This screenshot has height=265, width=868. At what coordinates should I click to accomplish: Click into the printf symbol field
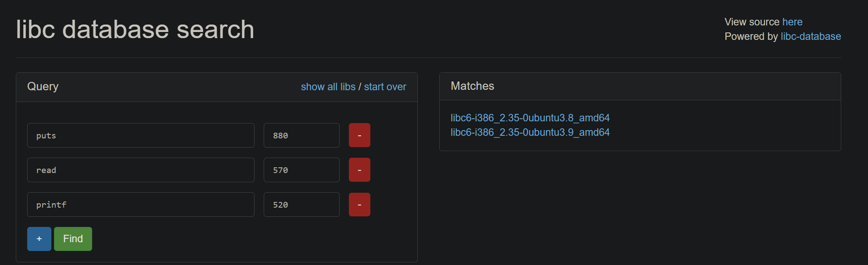pyautogui.click(x=140, y=205)
